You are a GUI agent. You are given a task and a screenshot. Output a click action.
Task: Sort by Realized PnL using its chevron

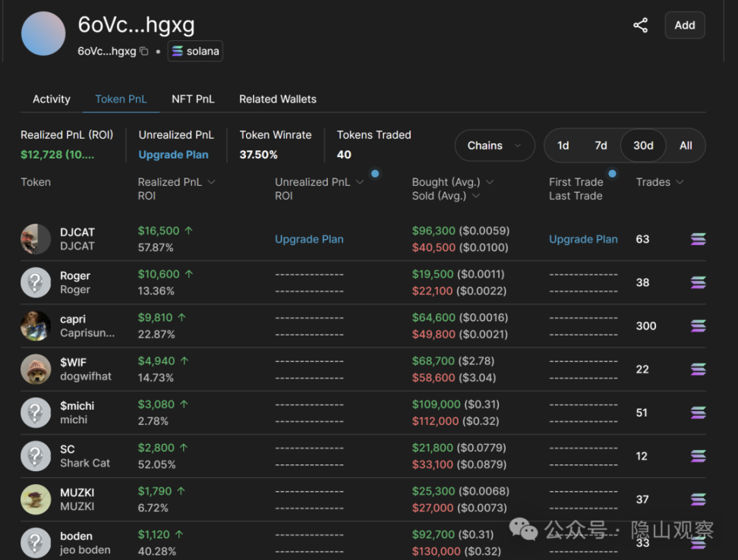click(211, 182)
